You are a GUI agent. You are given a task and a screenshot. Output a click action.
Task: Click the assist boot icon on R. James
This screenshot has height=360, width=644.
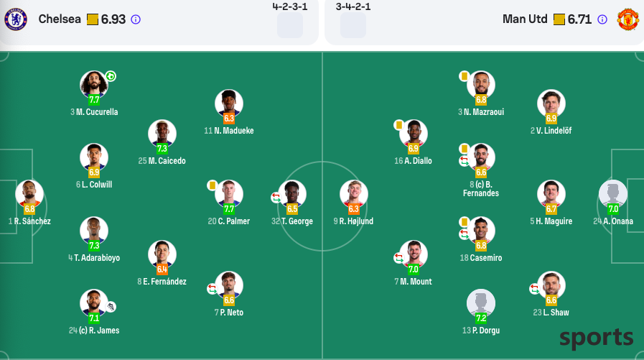point(111,307)
